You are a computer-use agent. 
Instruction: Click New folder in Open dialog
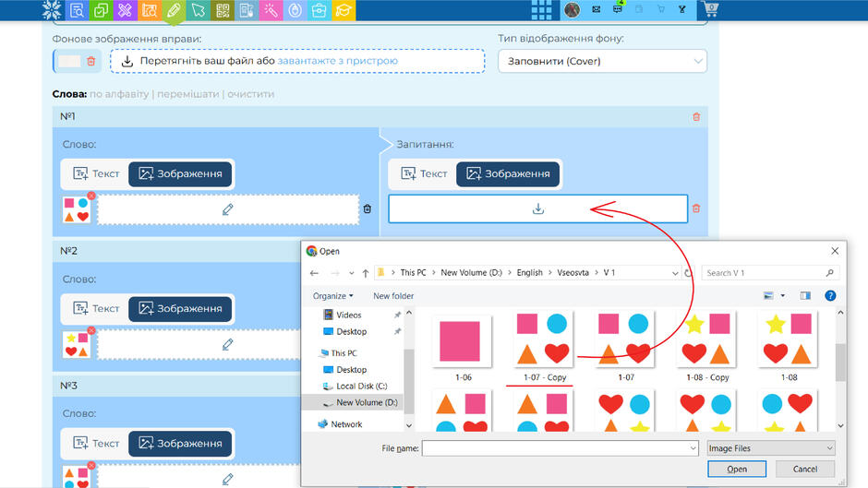393,296
